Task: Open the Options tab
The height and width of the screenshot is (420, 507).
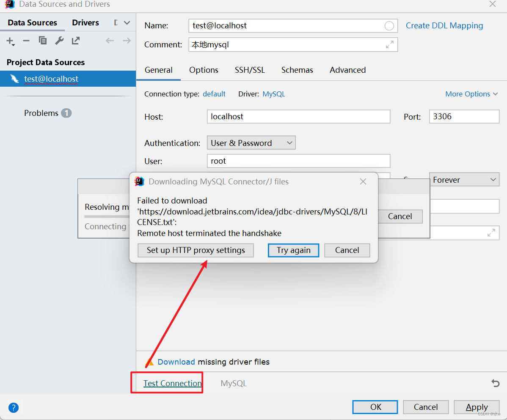Action: 204,70
